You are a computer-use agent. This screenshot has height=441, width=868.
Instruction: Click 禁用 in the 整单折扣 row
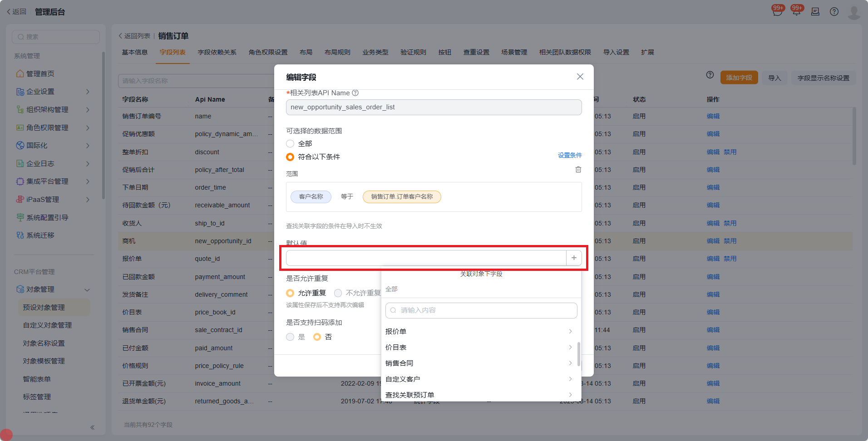click(x=730, y=152)
